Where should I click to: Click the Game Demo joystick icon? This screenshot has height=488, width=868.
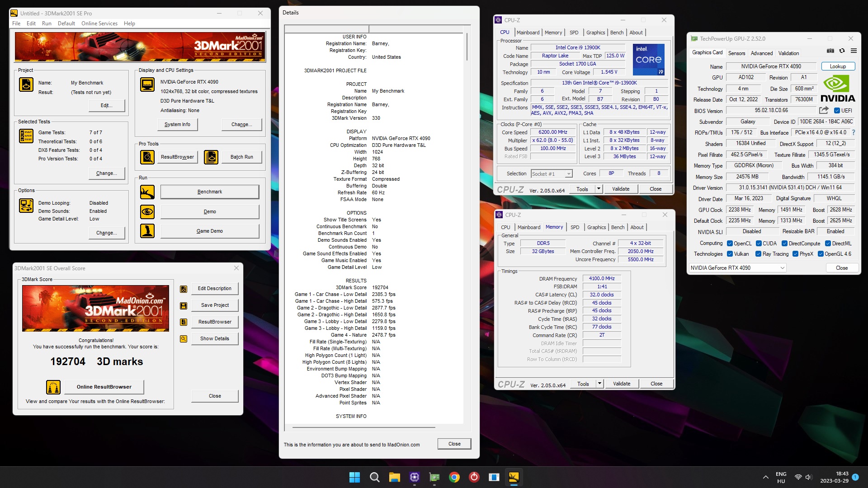pyautogui.click(x=147, y=231)
